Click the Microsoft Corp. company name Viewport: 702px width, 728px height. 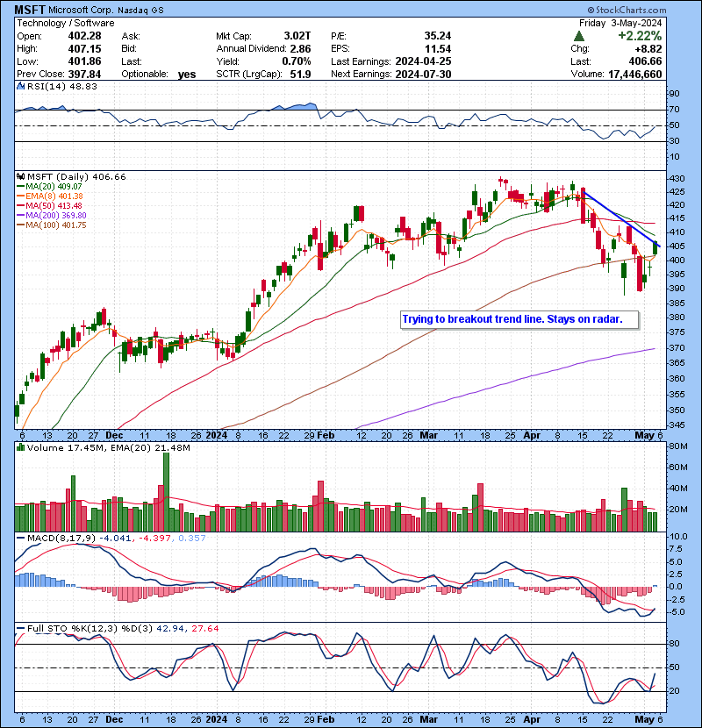click(81, 10)
